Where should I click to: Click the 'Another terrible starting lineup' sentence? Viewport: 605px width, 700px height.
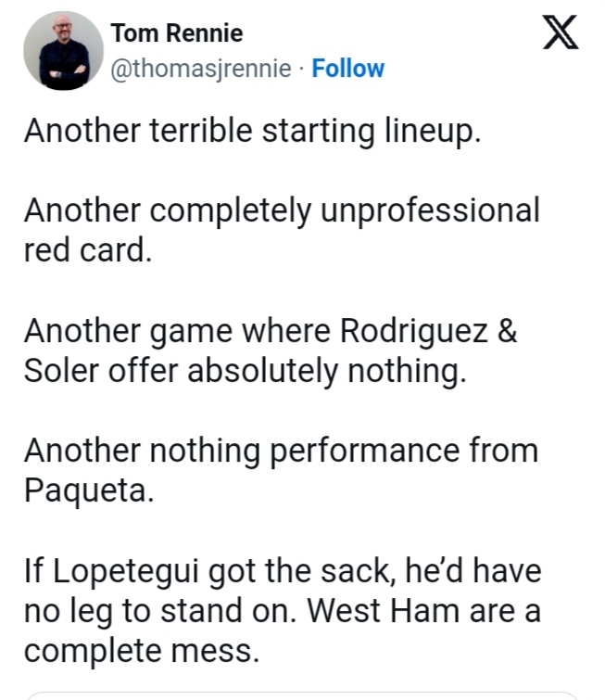pyautogui.click(x=252, y=131)
